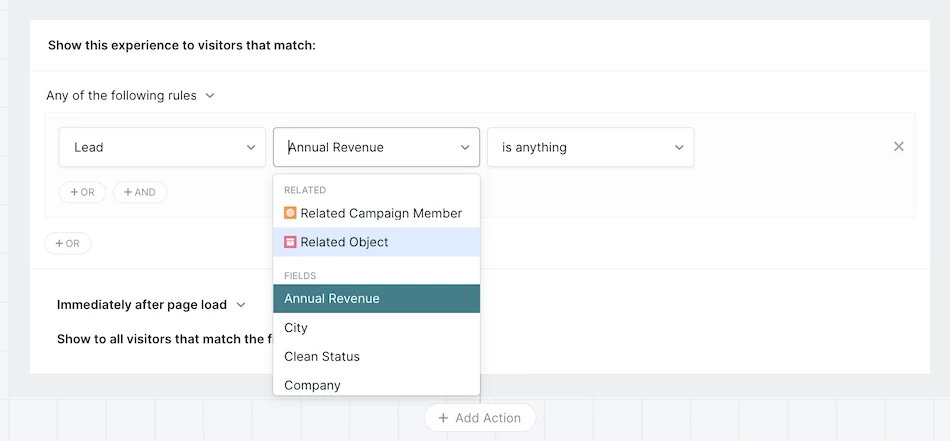
Task: Expand "Any of the following rules" selector
Action: [130, 96]
